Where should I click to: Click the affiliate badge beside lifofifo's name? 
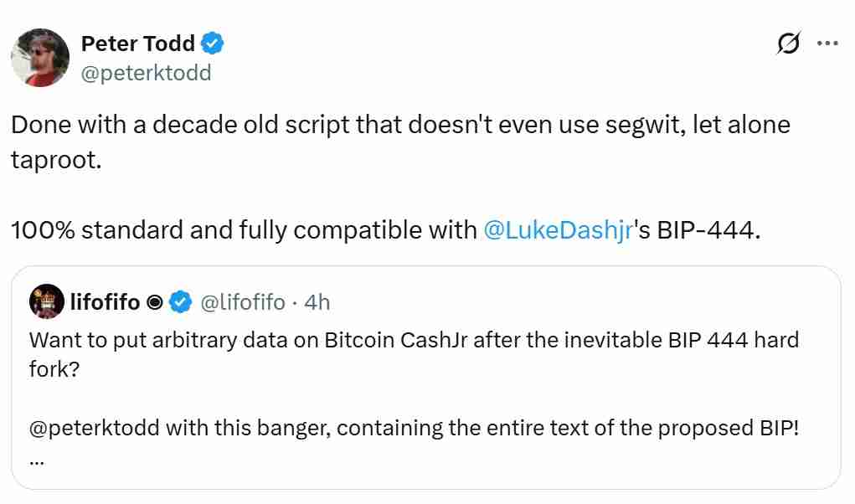pyautogui.click(x=155, y=302)
